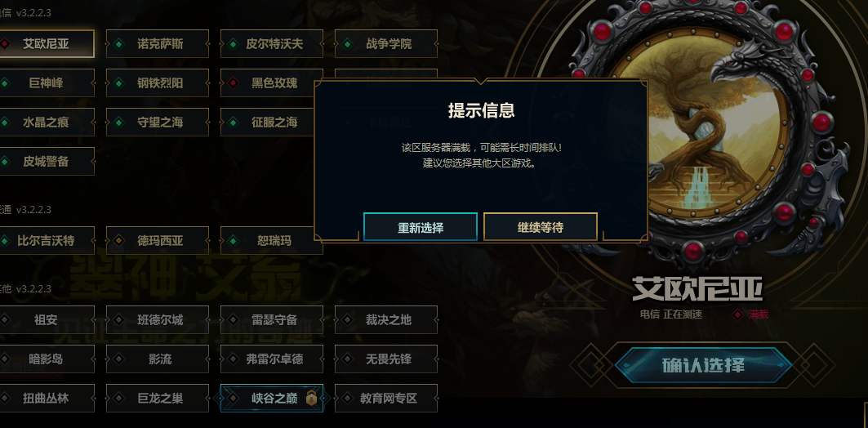Click the red diamond status icon beside 满载
This screenshot has width=868, height=428.
(x=738, y=314)
